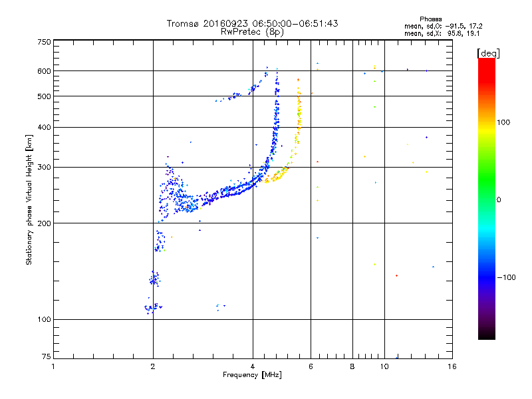Click the red data point near 10.5 MHz

click(396, 275)
